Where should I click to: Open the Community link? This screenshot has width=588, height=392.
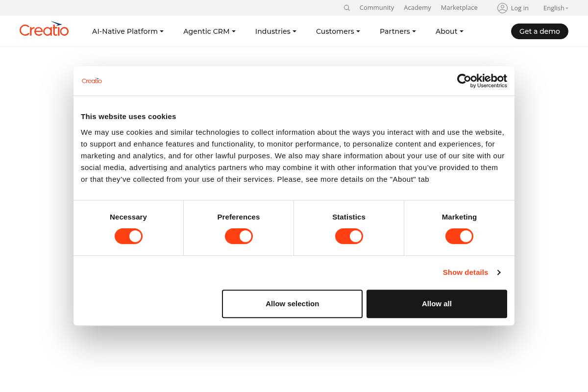click(x=377, y=8)
